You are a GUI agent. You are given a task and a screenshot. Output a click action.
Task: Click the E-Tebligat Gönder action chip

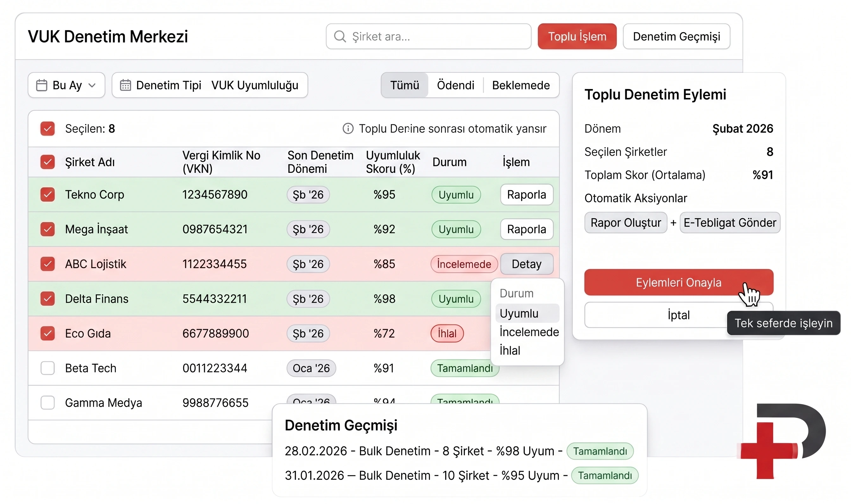tap(730, 223)
